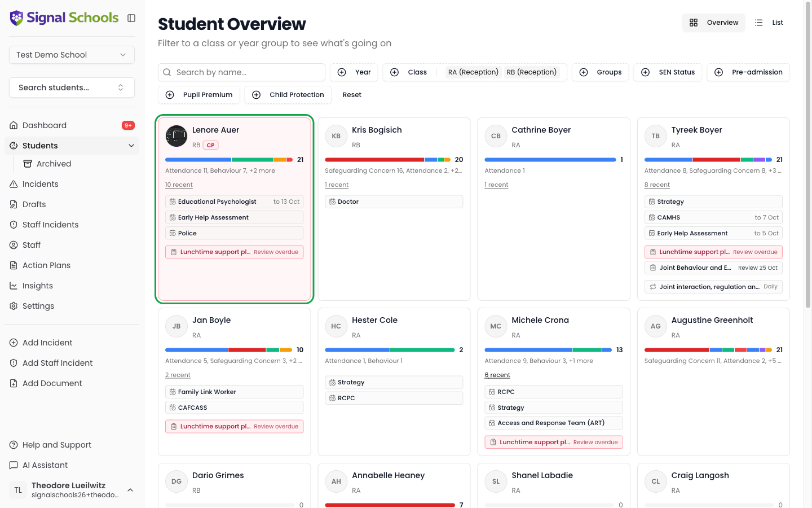Screen dimensions: 812x508
Task: Open Hester Cole's RCPC entry
Action: click(394, 398)
